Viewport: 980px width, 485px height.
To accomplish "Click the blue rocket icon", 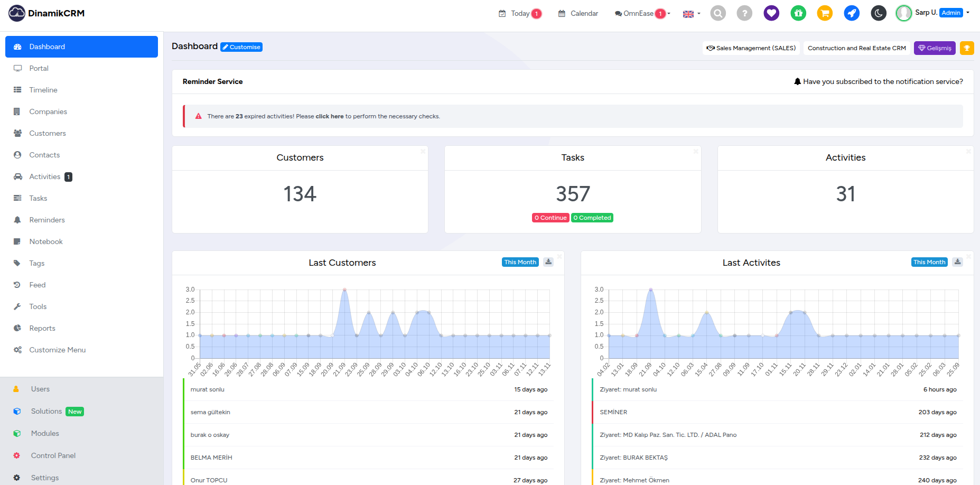I will [x=852, y=13].
